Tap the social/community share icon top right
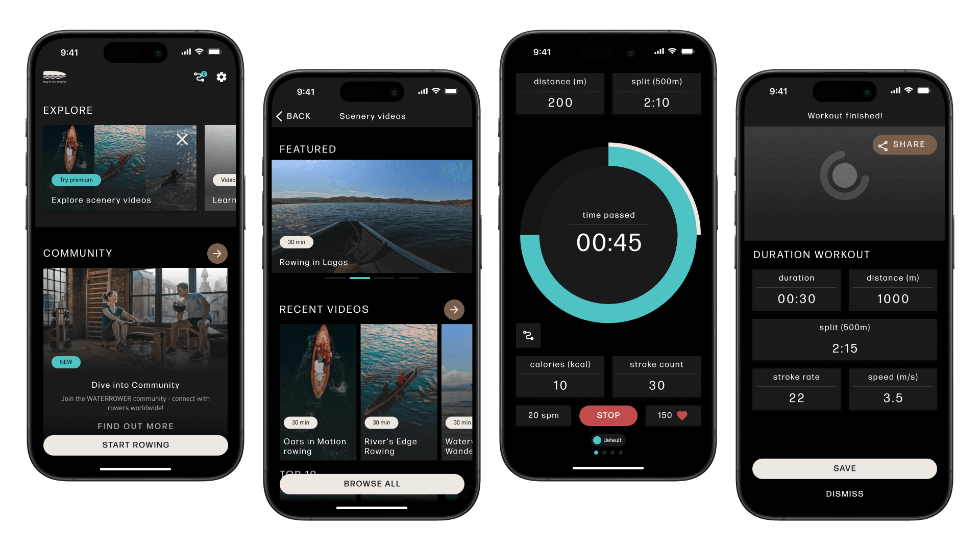Screen dimensions: 980x551 click(199, 76)
